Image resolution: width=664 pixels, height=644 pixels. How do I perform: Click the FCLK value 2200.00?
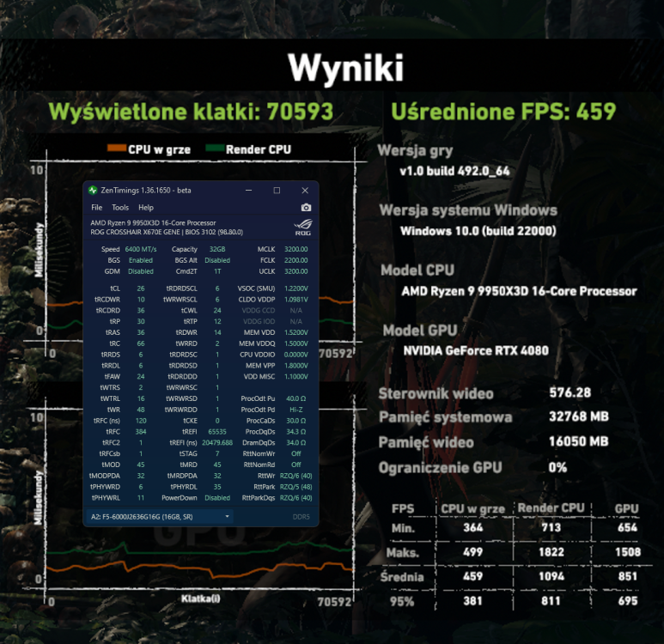pyautogui.click(x=296, y=260)
